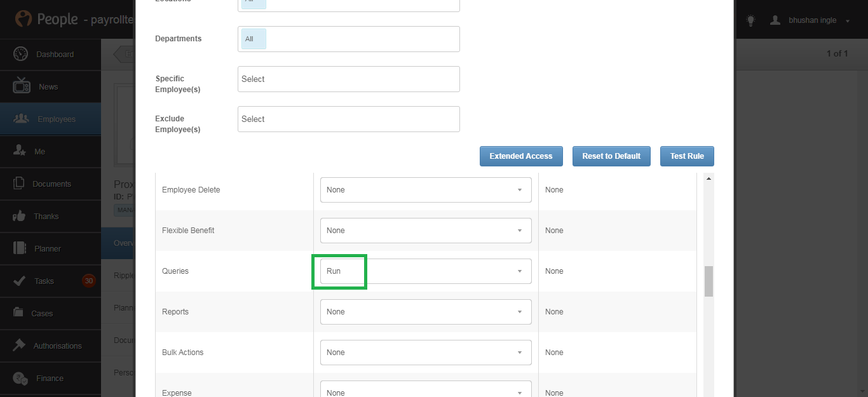Screen dimensions: 868x397
Task: Click the News TV icon
Action: (x=22, y=86)
